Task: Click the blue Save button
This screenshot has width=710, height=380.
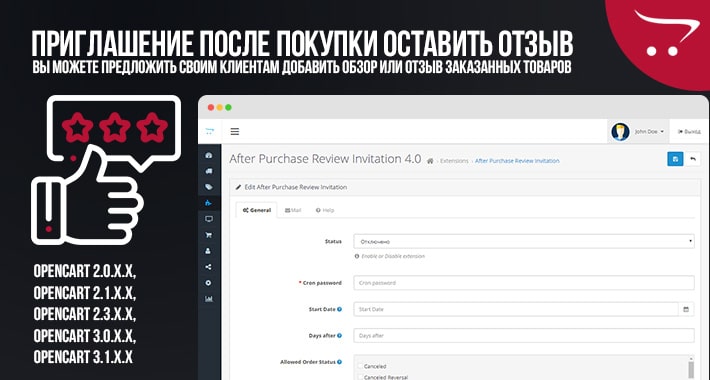Action: (675, 159)
